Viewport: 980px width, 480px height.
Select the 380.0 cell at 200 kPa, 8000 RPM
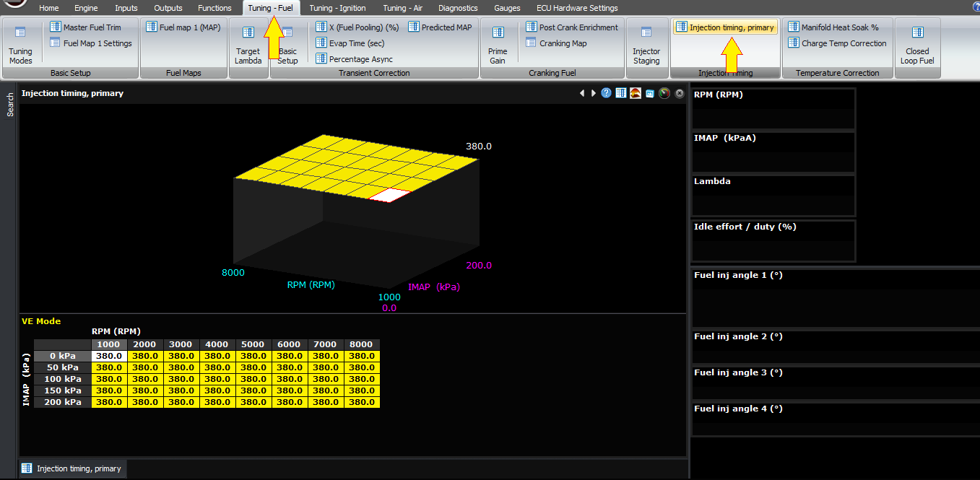(362, 402)
